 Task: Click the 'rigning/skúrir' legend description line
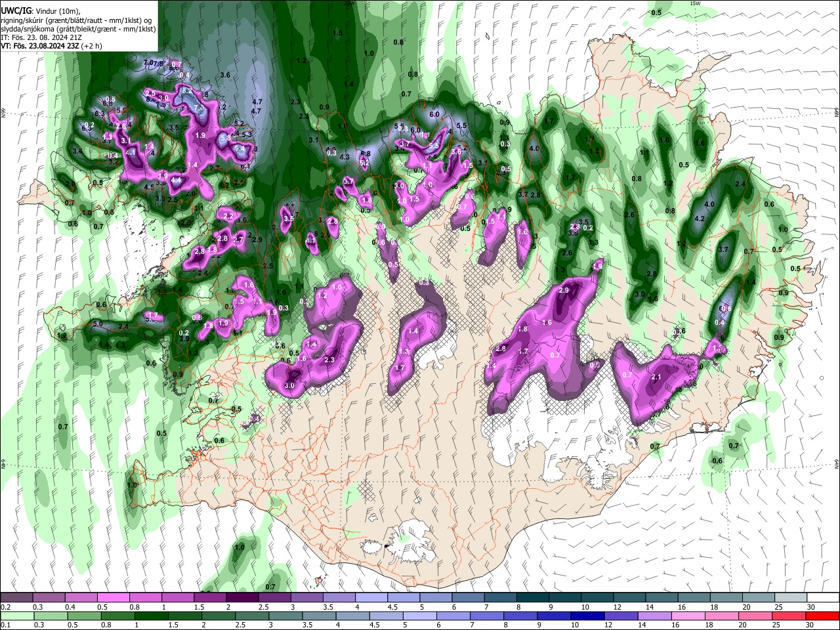77,20
